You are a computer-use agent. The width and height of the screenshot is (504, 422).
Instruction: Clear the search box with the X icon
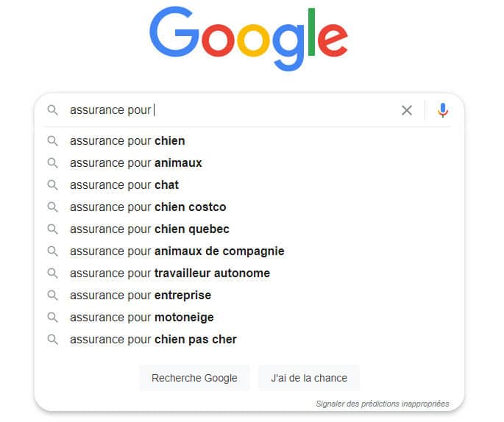(x=407, y=110)
